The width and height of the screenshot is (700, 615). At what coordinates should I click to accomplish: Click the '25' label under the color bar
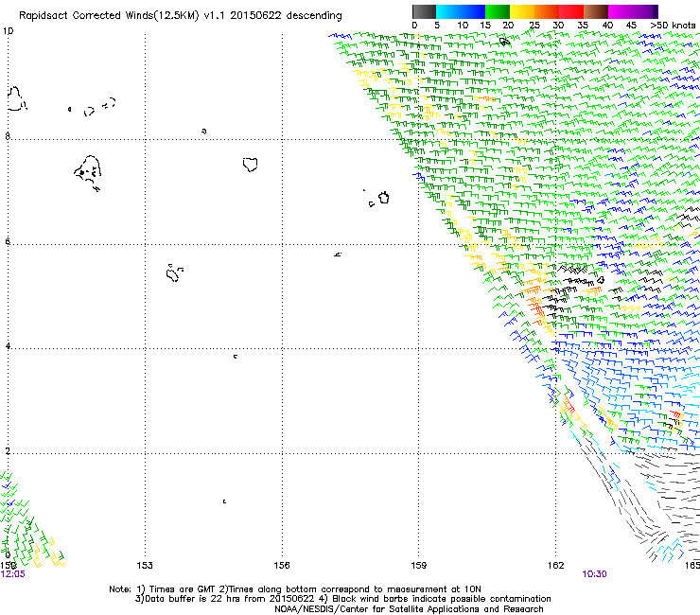click(x=534, y=26)
